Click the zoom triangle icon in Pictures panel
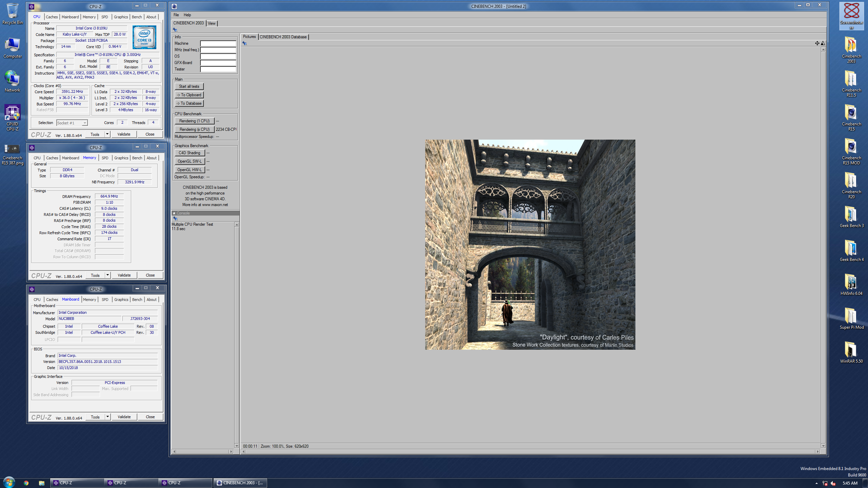 (x=823, y=43)
